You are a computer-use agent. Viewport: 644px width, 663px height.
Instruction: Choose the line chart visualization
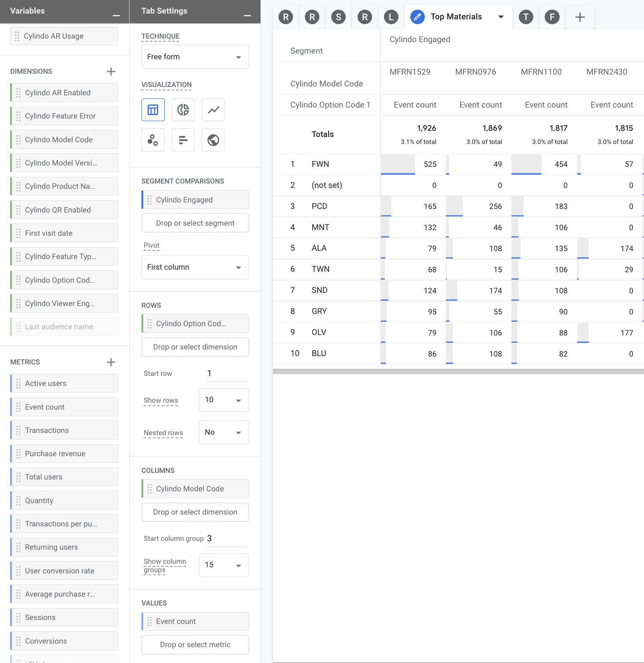[x=213, y=110]
